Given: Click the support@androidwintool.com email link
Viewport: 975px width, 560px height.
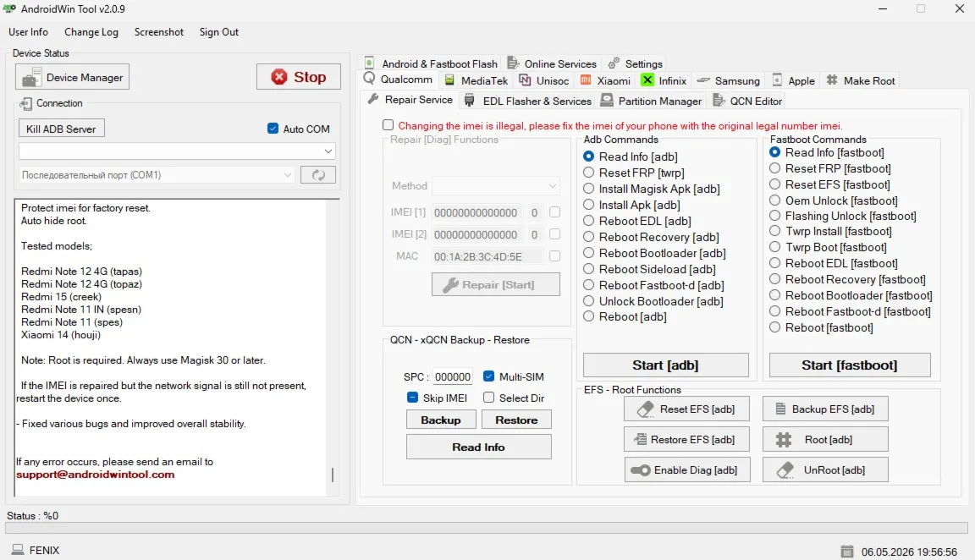Looking at the screenshot, I should point(95,475).
